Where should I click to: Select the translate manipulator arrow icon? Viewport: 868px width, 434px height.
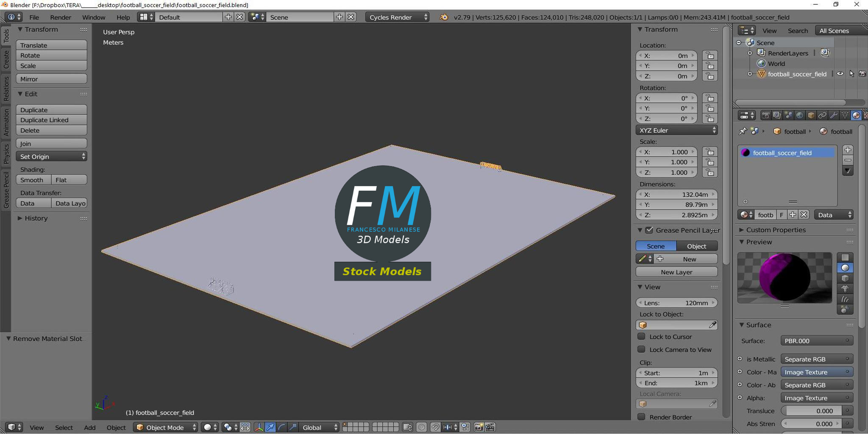click(270, 427)
